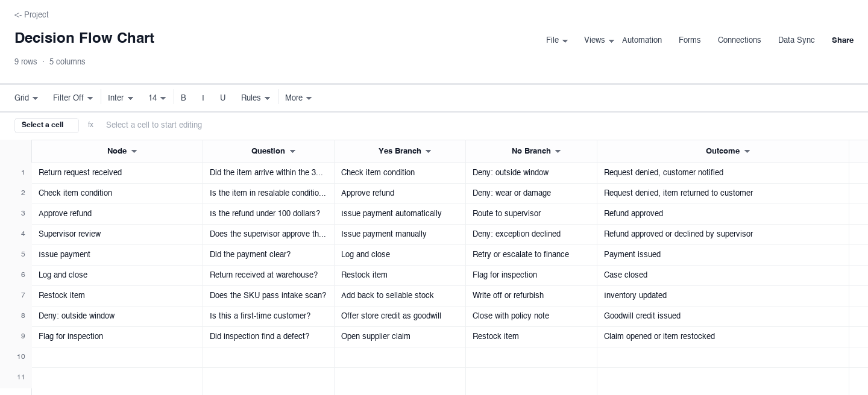Select the 'Restock item' Node cell

coord(117,296)
